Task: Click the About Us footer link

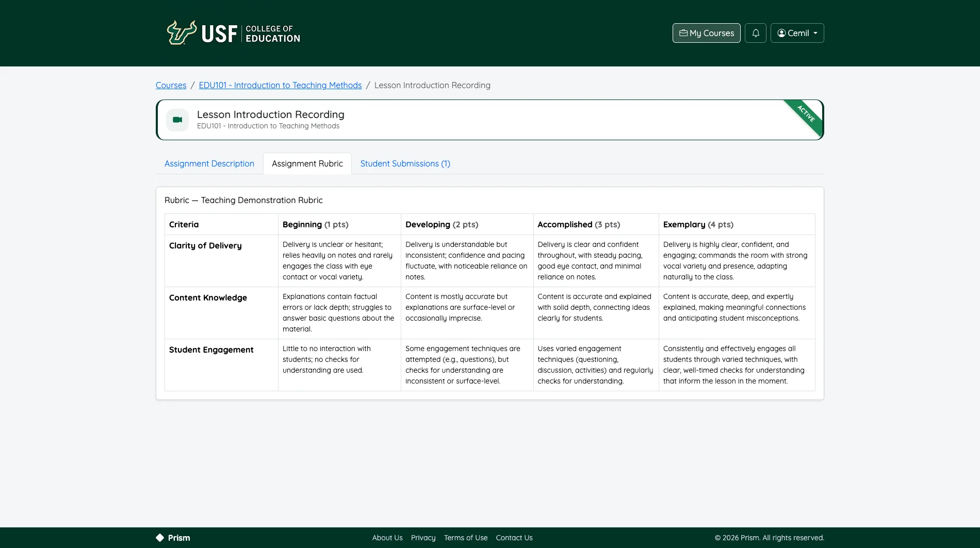Action: (x=387, y=538)
